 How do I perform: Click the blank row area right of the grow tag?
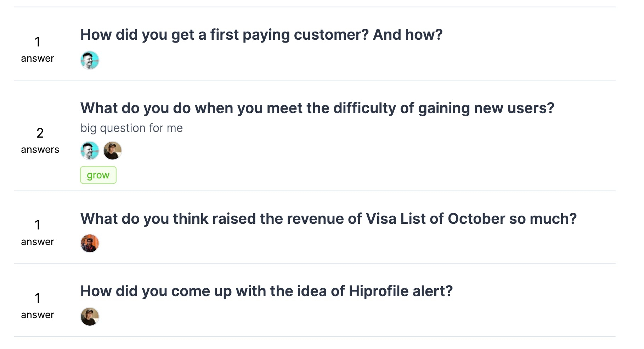point(365,175)
